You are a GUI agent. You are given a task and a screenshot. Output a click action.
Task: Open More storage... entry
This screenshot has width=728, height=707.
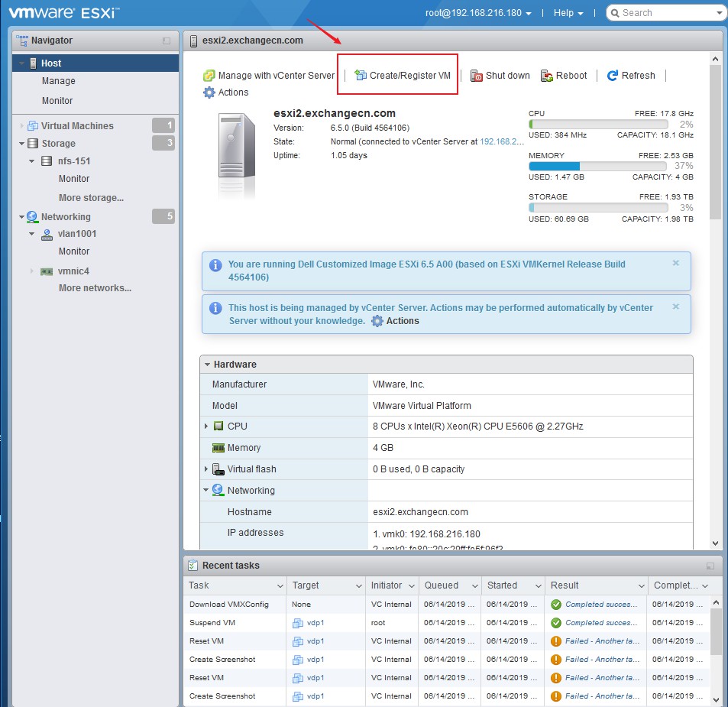[x=91, y=198]
